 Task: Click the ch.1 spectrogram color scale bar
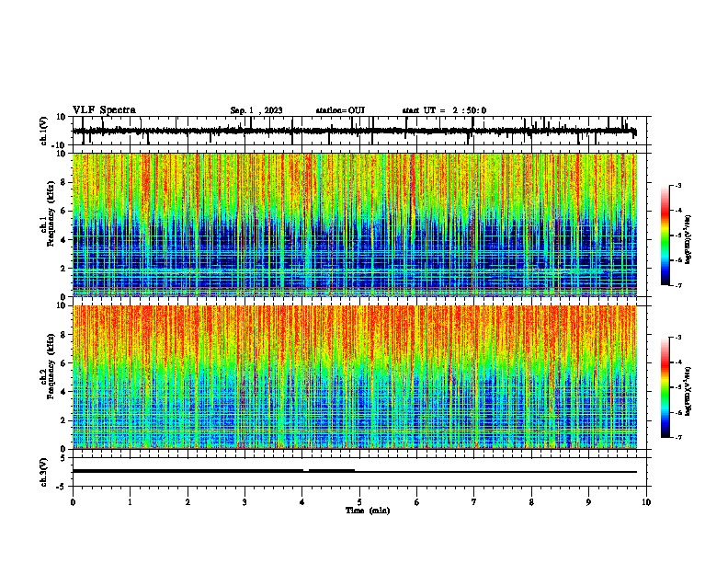tap(665, 236)
